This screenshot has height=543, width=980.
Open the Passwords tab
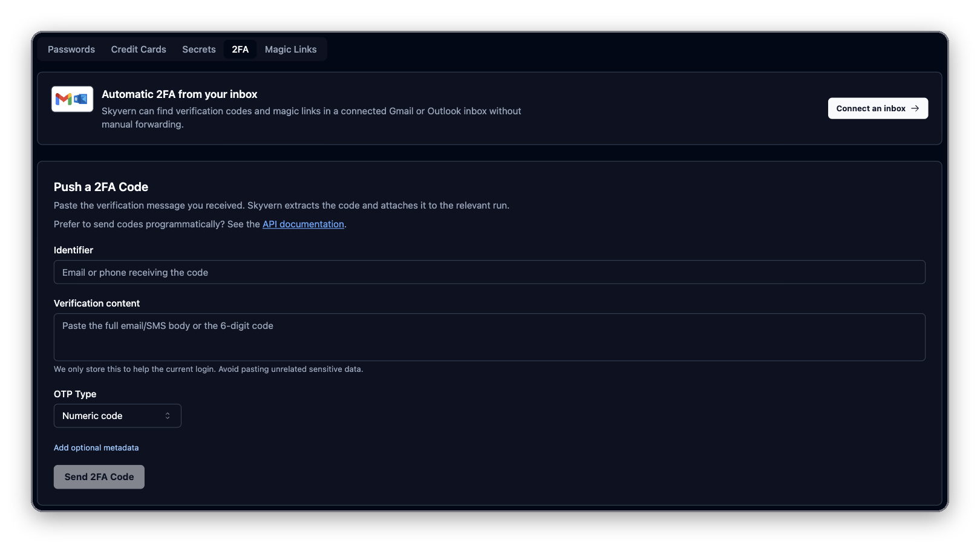click(x=71, y=50)
